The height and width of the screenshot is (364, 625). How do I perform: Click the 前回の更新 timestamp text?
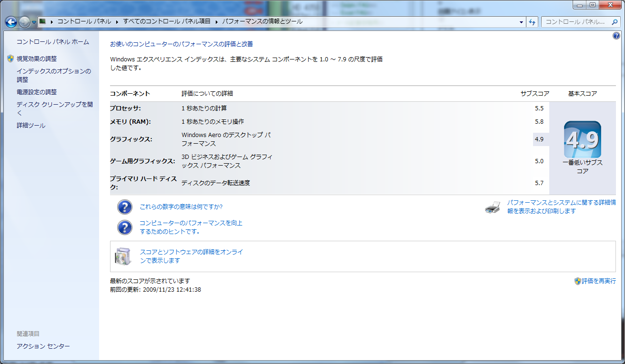[x=155, y=289]
